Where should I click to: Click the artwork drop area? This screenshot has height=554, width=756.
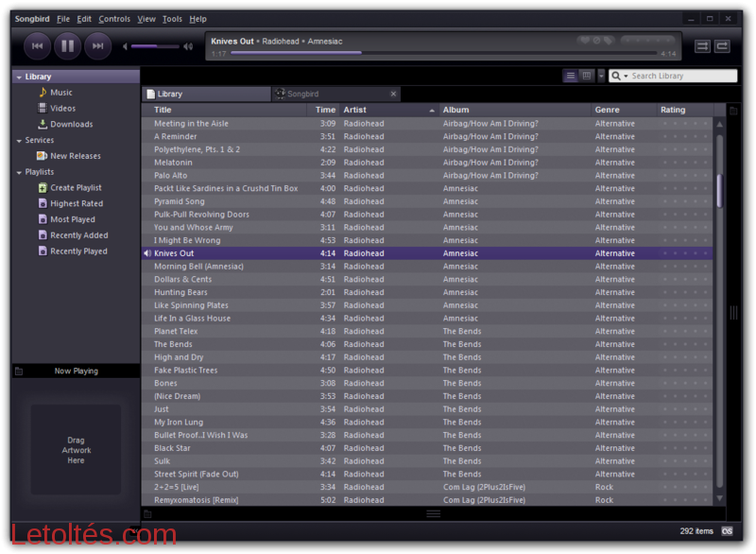click(x=76, y=449)
